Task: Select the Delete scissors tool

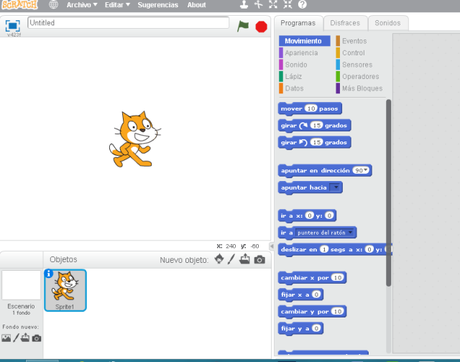Action: click(x=258, y=4)
